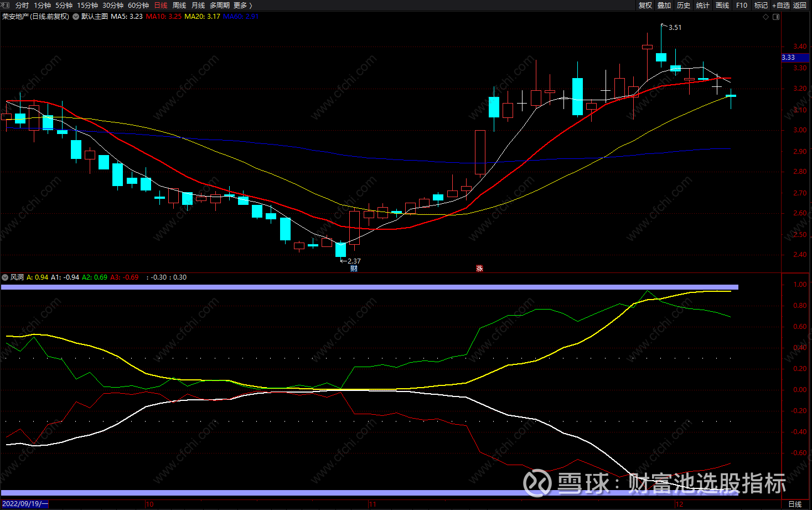This screenshot has width=812, height=510.
Task: Open the 历史 history button
Action: click(684, 5)
